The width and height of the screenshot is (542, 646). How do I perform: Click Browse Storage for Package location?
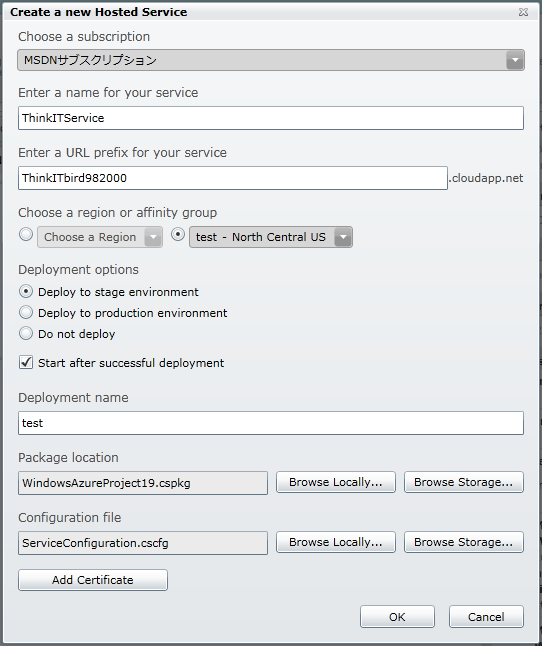tap(464, 482)
